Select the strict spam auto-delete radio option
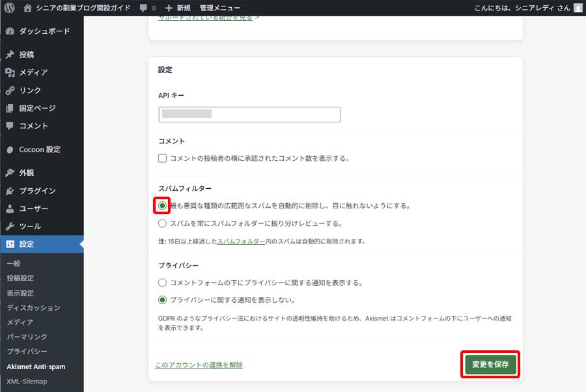The image size is (586, 392). [162, 206]
